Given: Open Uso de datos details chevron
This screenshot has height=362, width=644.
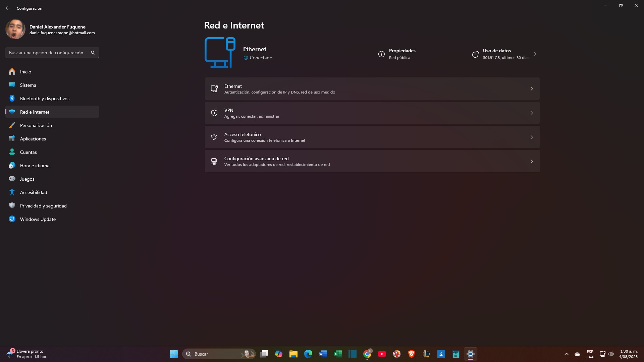Looking at the screenshot, I should coord(535,54).
